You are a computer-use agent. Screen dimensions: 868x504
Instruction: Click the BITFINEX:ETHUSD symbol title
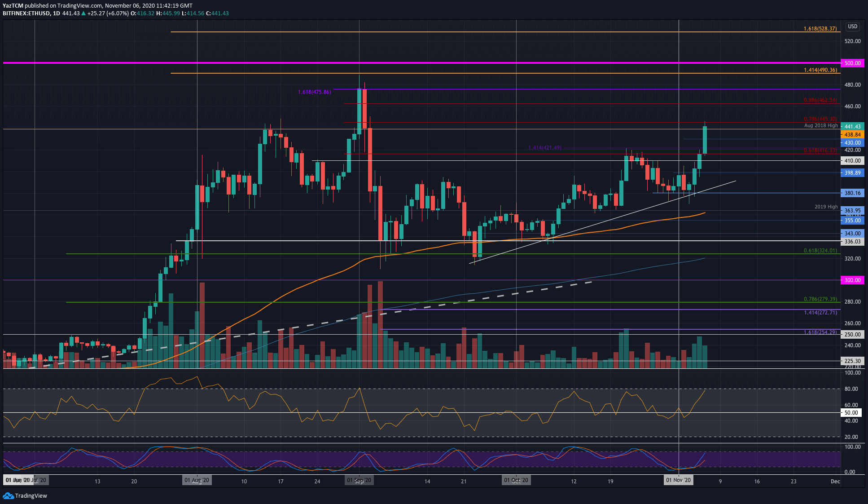26,13
